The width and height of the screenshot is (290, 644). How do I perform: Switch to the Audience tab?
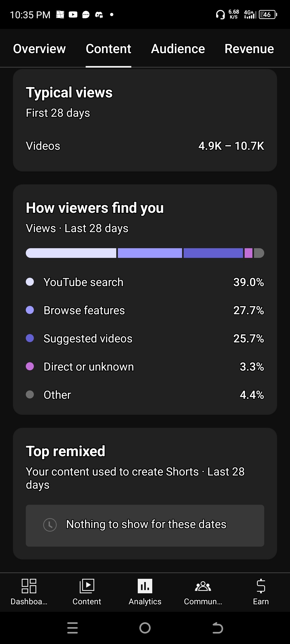[x=178, y=49]
